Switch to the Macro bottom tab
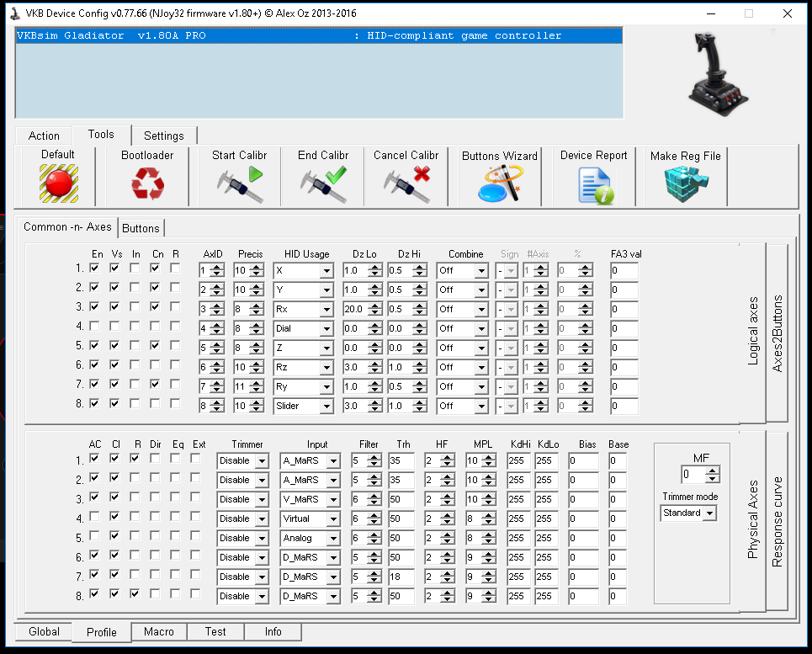Image resolution: width=812 pixels, height=654 pixels. [x=159, y=632]
